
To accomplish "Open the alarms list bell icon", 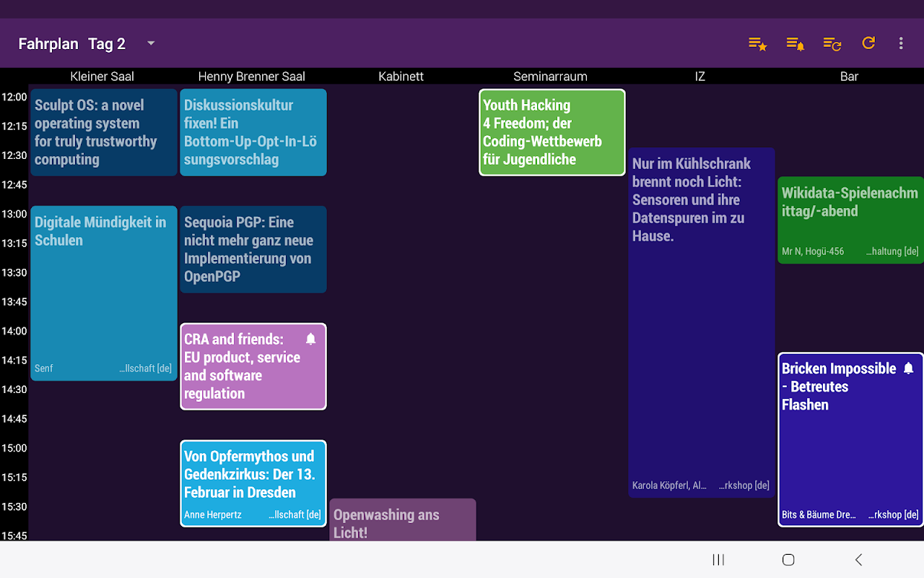I will coord(795,43).
